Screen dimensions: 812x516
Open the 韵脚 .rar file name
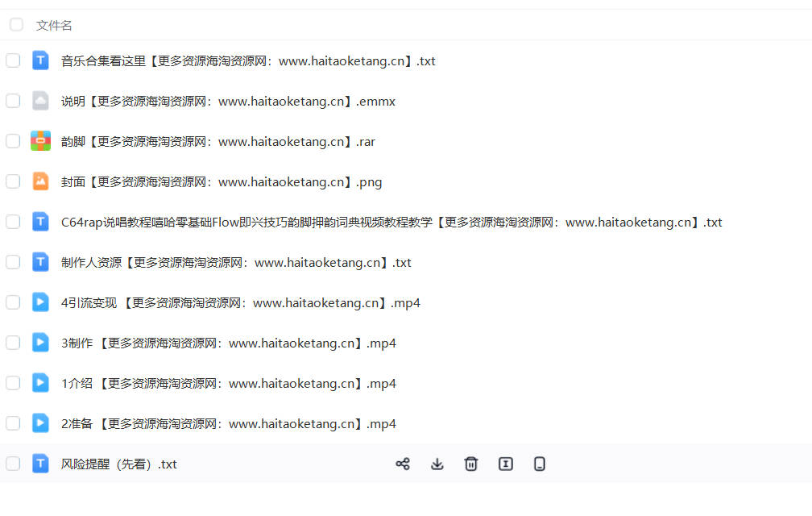(x=218, y=141)
